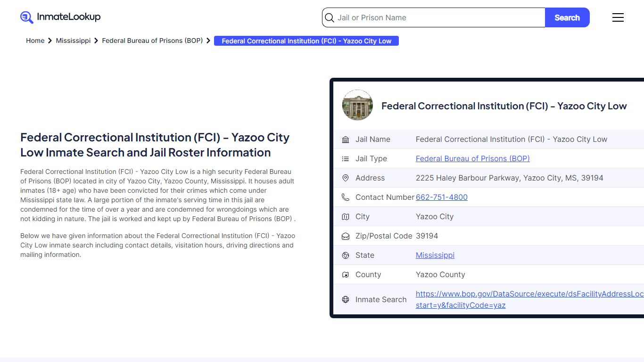Screen dimensions: 644x362
Task: Click the Zip/Postal Code envelope icon
Action: tap(346, 236)
